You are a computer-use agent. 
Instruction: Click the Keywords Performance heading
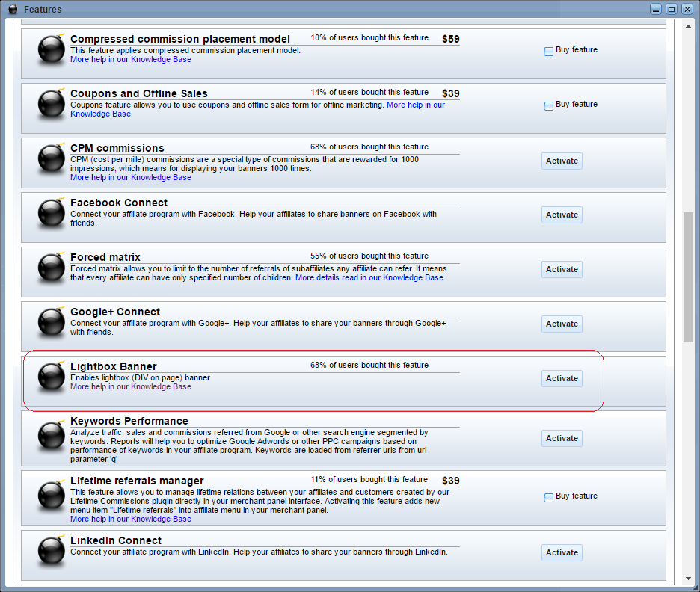(129, 421)
